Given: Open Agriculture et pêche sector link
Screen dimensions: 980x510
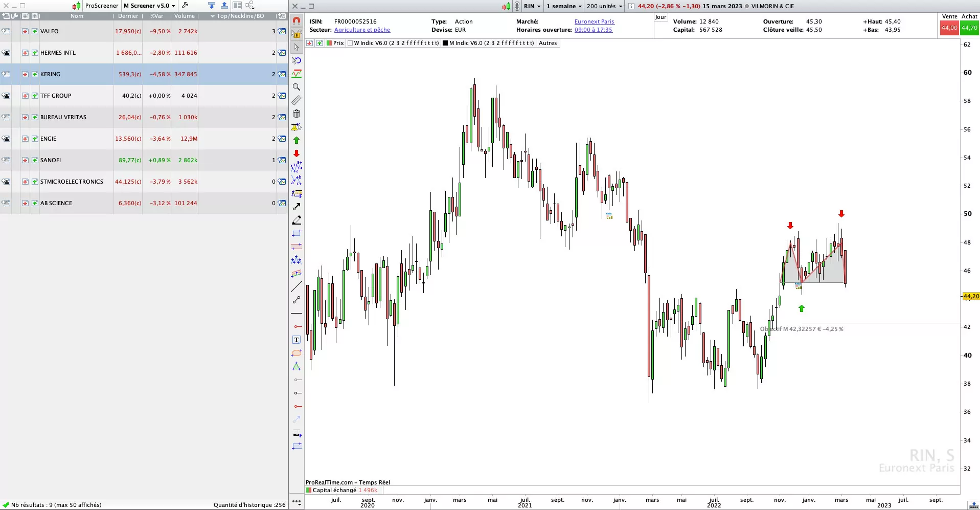Looking at the screenshot, I should coord(362,30).
